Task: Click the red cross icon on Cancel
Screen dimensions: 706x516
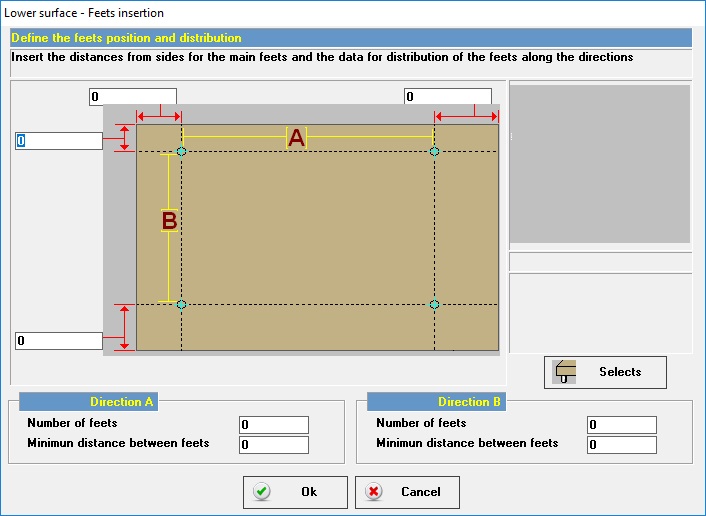Action: 373,491
